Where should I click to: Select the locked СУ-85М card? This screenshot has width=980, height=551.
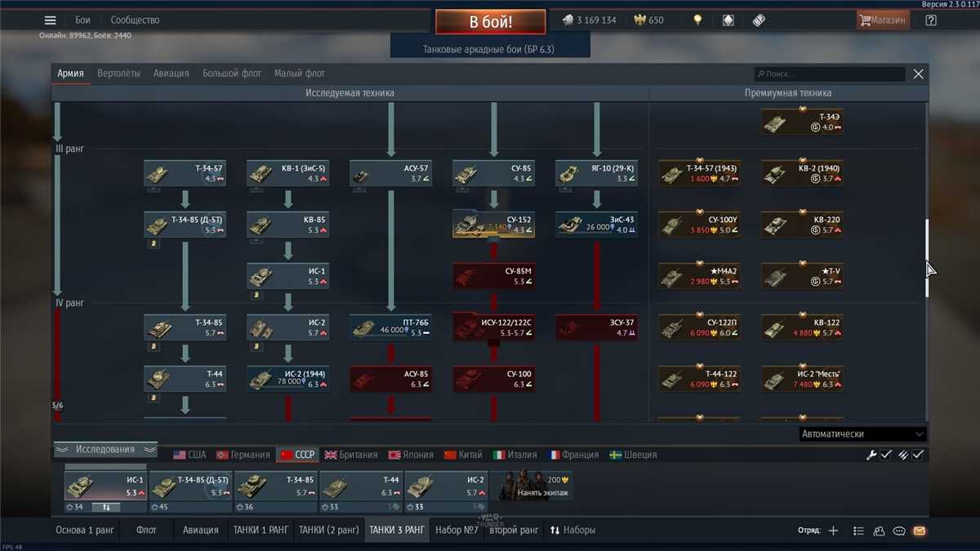494,276
